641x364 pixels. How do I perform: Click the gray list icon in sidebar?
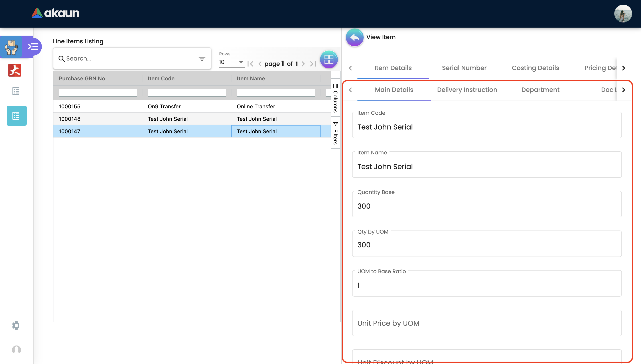[16, 91]
